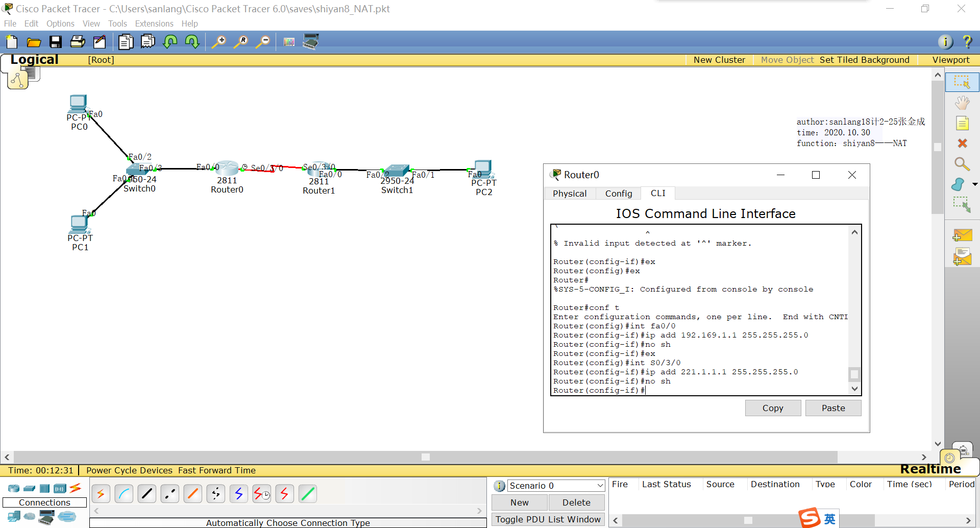Open the Activity Wizard icon
Viewport: 980px width, 528px height.
(100, 42)
